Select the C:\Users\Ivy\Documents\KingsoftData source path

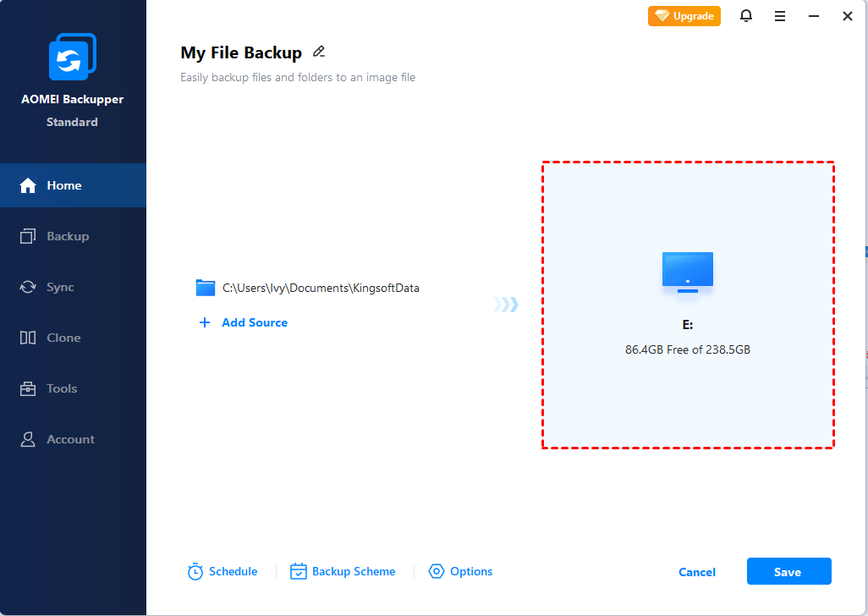tap(321, 288)
